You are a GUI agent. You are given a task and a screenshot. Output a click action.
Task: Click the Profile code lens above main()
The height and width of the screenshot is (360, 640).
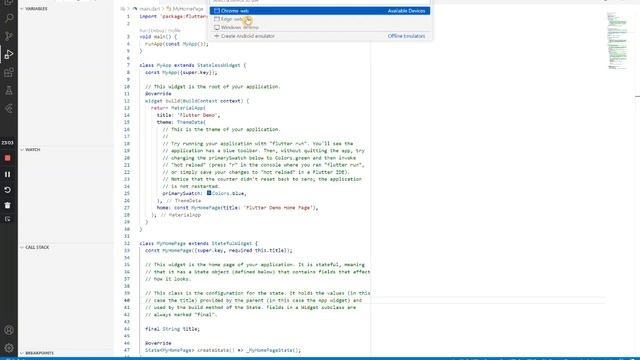(174, 31)
